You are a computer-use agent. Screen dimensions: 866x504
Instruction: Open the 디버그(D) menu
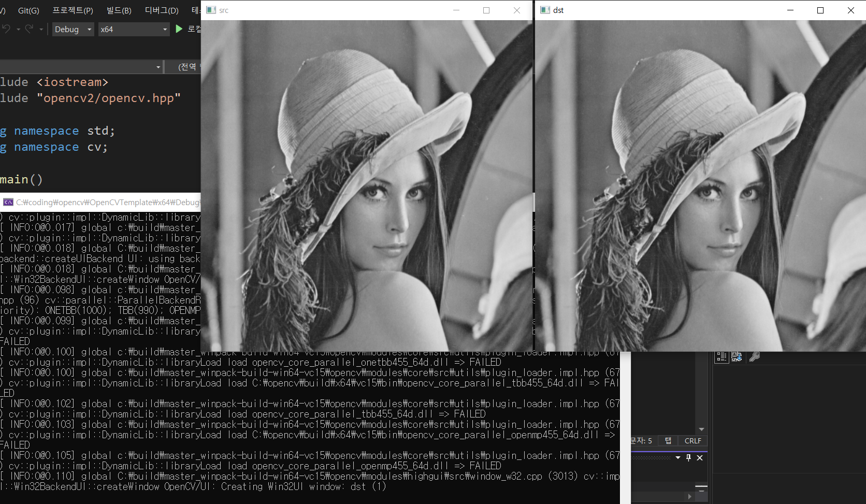tap(162, 10)
